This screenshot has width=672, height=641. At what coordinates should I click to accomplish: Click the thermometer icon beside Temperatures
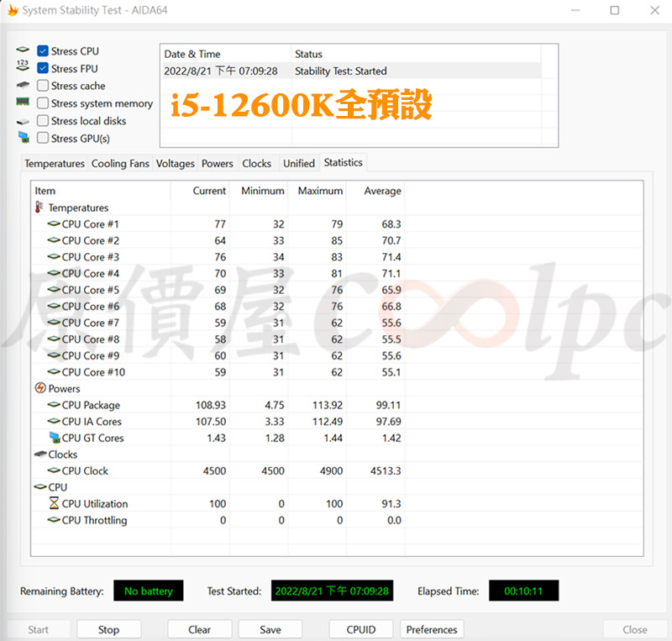pyautogui.click(x=39, y=208)
